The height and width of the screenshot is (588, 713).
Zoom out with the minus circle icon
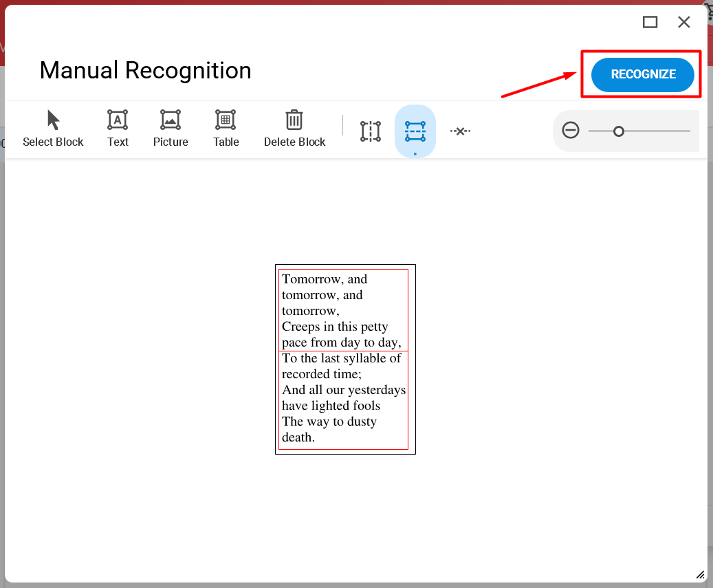pyautogui.click(x=571, y=131)
